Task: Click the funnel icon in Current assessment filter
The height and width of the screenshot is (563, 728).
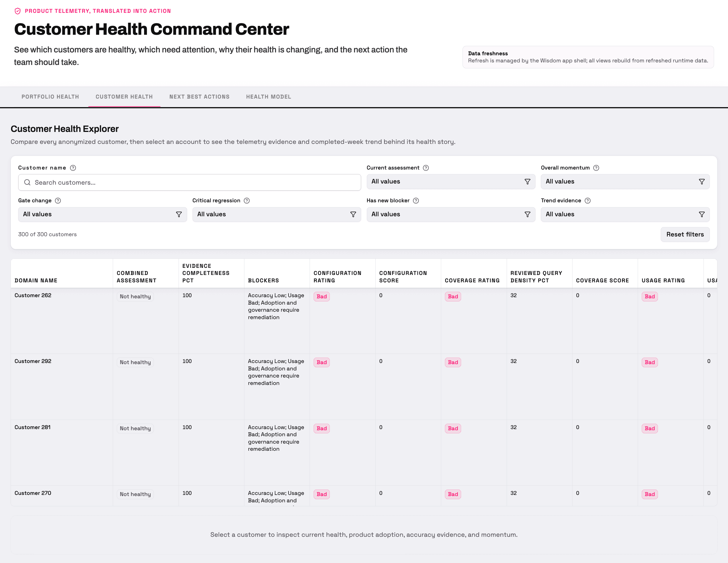Action: (x=527, y=181)
